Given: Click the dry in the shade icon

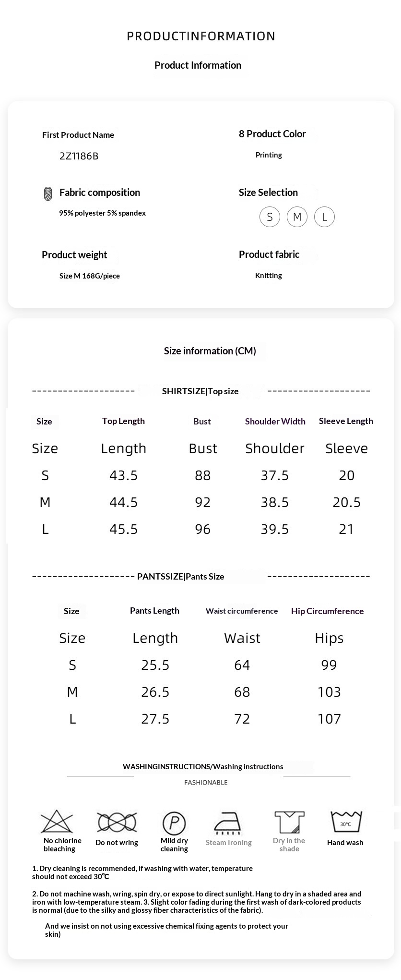Looking at the screenshot, I should tap(289, 822).
